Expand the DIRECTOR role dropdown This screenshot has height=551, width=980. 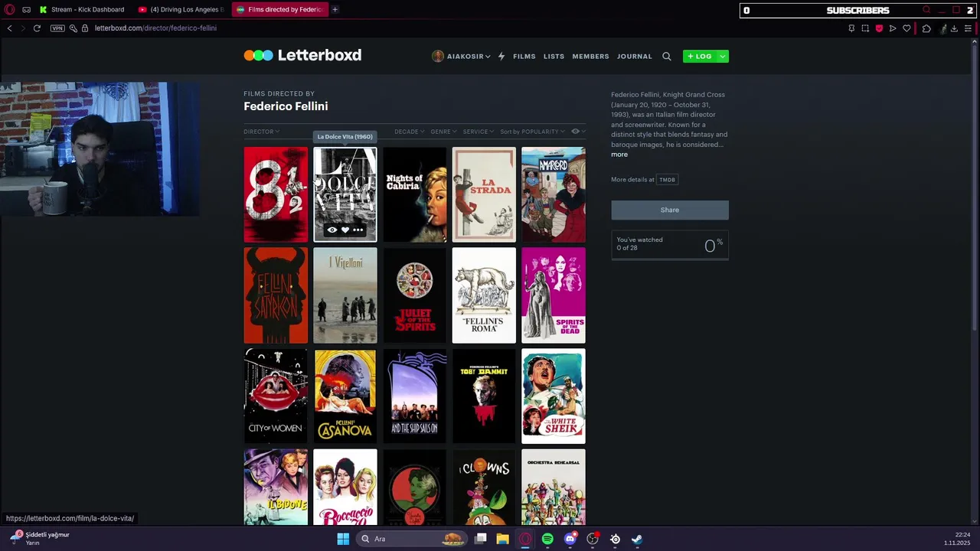click(x=261, y=132)
